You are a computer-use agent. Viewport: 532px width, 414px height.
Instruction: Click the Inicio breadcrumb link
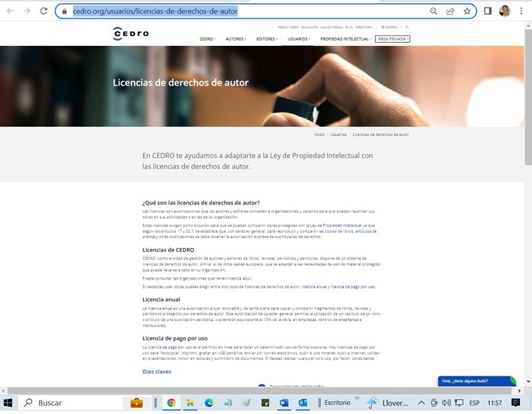point(319,134)
